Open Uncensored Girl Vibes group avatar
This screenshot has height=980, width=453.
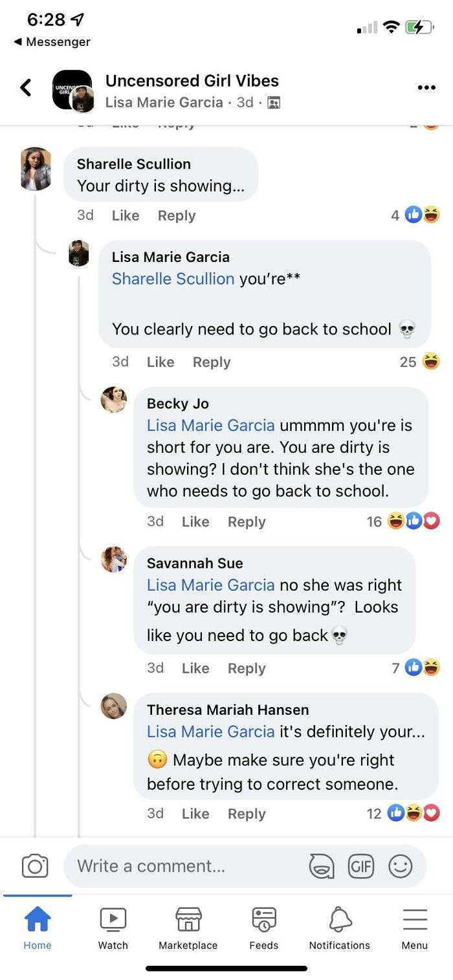[72, 90]
